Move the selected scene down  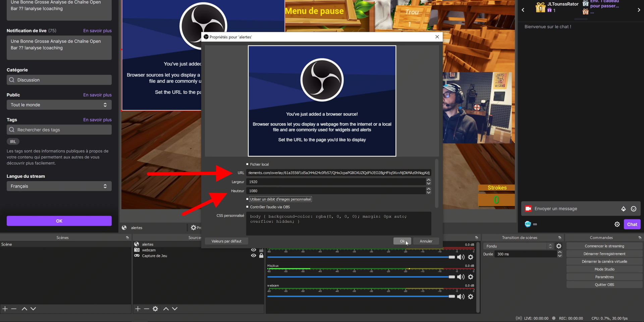pos(33,309)
